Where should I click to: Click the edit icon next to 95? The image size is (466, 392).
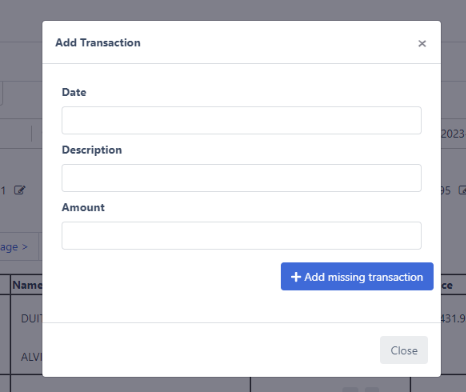[x=462, y=190]
